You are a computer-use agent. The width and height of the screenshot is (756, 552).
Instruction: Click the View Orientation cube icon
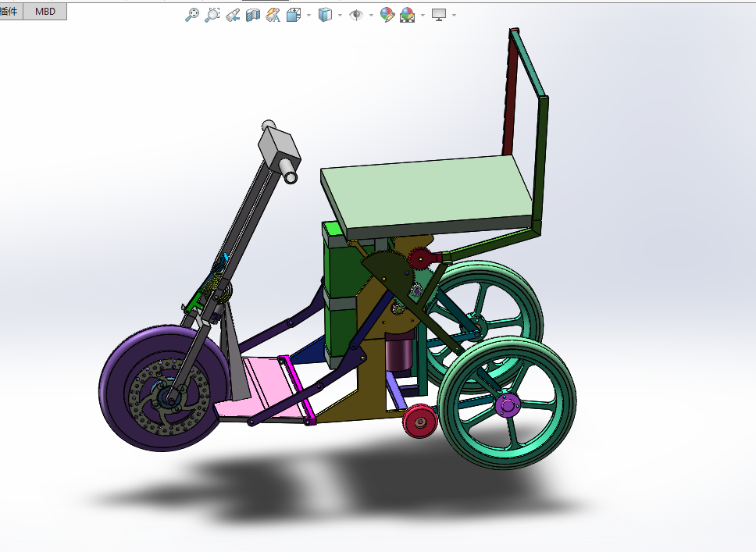[293, 15]
